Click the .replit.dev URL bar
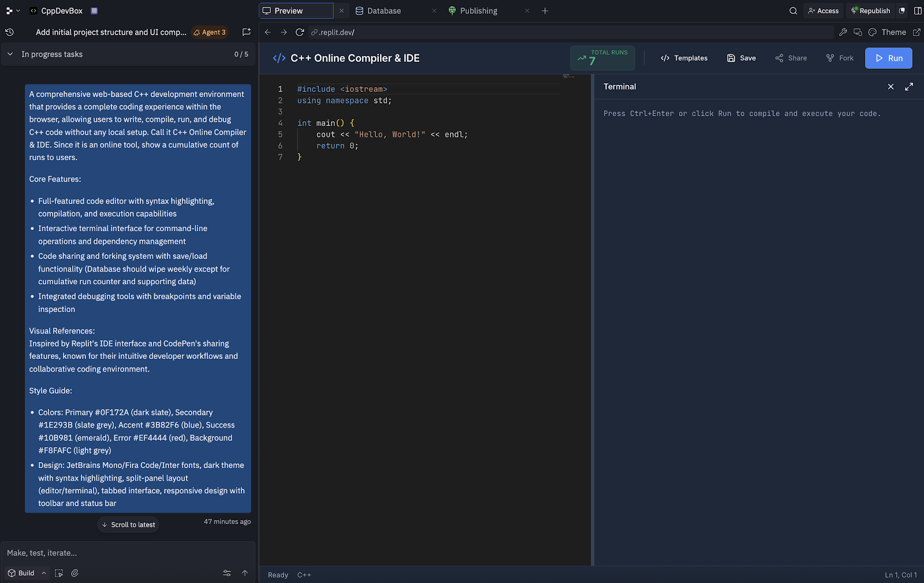The image size is (924, 583). pyautogui.click(x=571, y=32)
